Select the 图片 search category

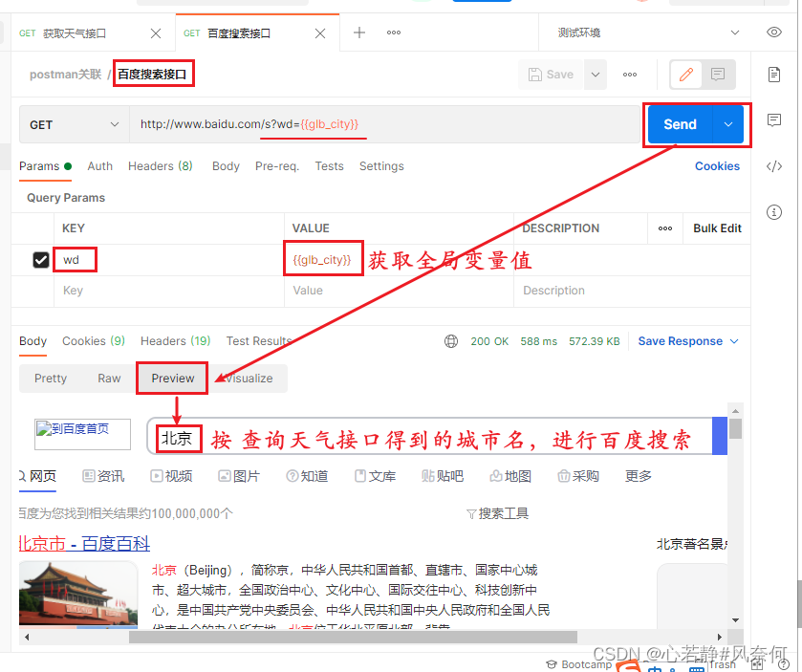pyautogui.click(x=239, y=476)
